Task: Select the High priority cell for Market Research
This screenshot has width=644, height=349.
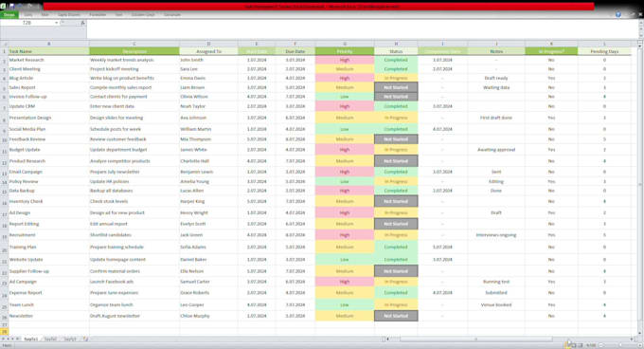Action: (345, 60)
